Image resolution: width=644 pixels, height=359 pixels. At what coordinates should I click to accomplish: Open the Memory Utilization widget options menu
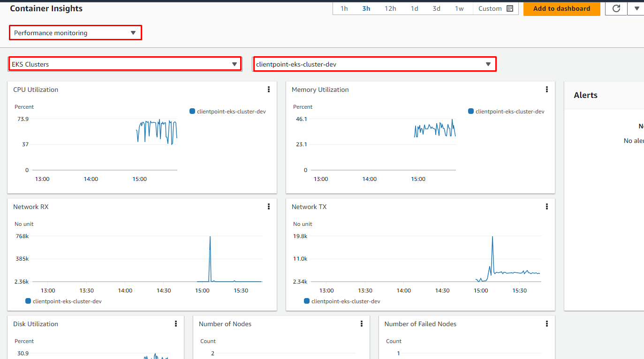coord(547,89)
